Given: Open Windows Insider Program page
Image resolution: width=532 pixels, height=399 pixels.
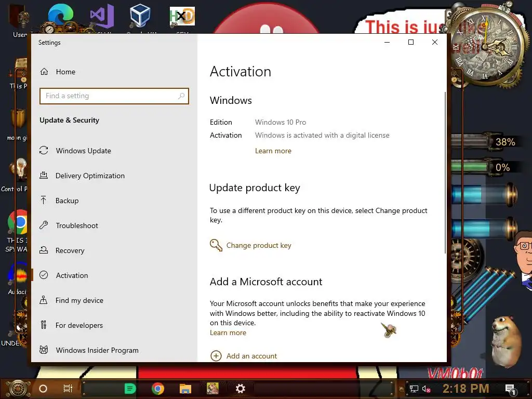Looking at the screenshot, I should tap(97, 350).
